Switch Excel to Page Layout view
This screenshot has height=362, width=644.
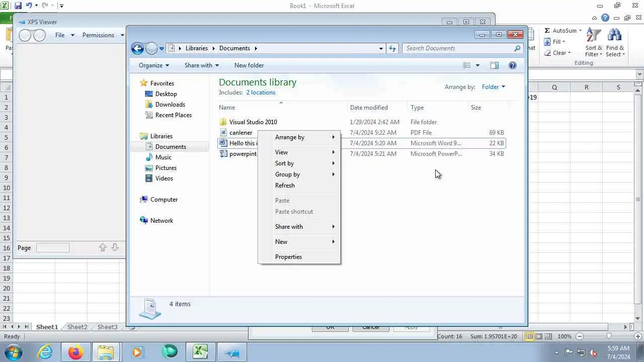pyautogui.click(x=539, y=336)
